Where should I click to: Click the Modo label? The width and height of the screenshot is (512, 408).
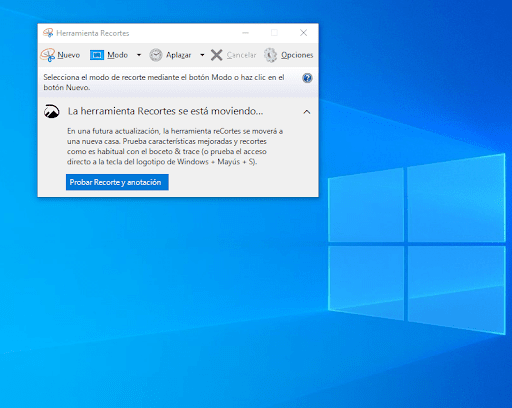point(118,55)
